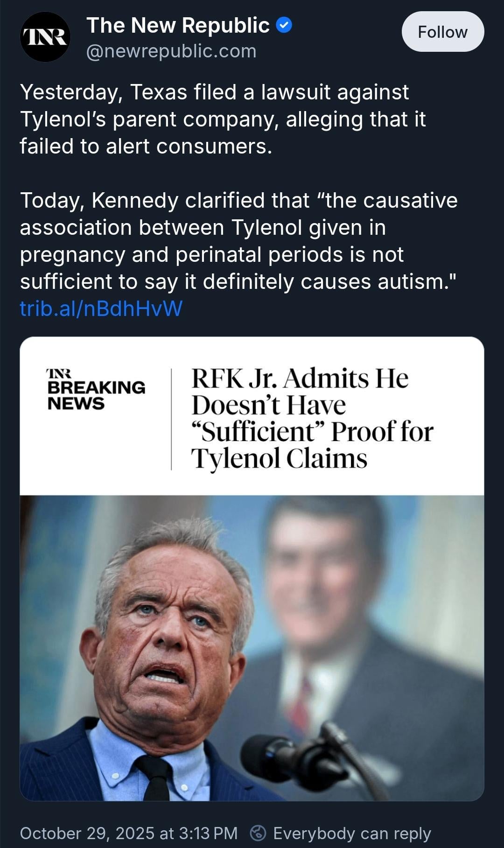Screen dimensions: 504x848
Task: Click the small TNR monogram in card
Action: [x=58, y=373]
